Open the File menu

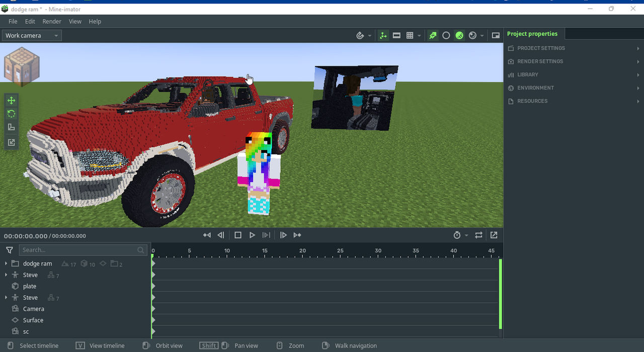[x=13, y=22]
